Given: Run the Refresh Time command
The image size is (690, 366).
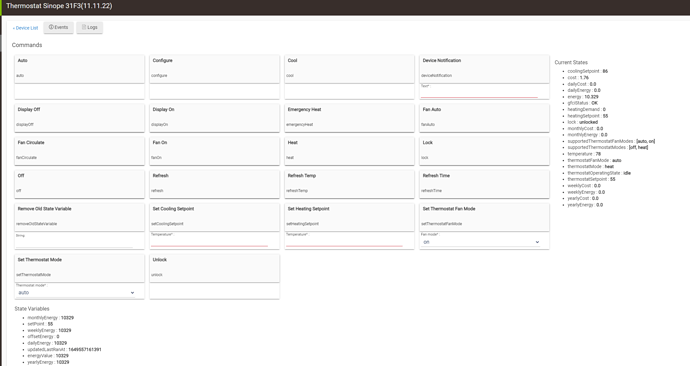Looking at the screenshot, I should point(484,184).
